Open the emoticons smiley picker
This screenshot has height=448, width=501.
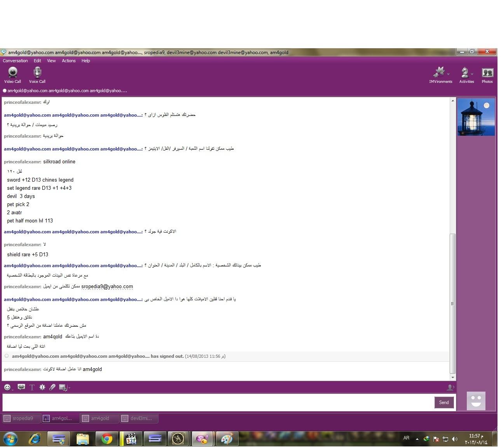tap(7, 387)
